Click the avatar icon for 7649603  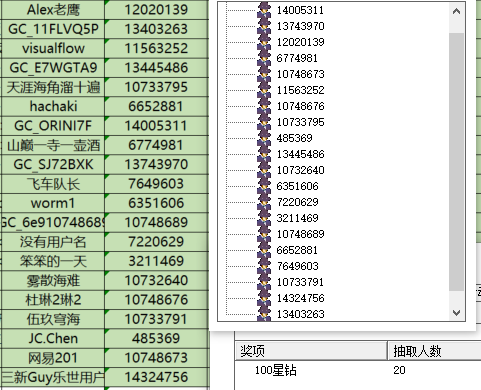(264, 266)
